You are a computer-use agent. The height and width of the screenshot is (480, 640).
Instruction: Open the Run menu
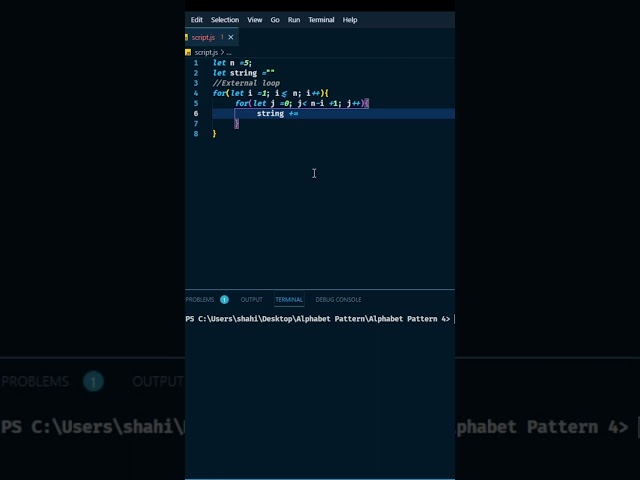pyautogui.click(x=293, y=20)
